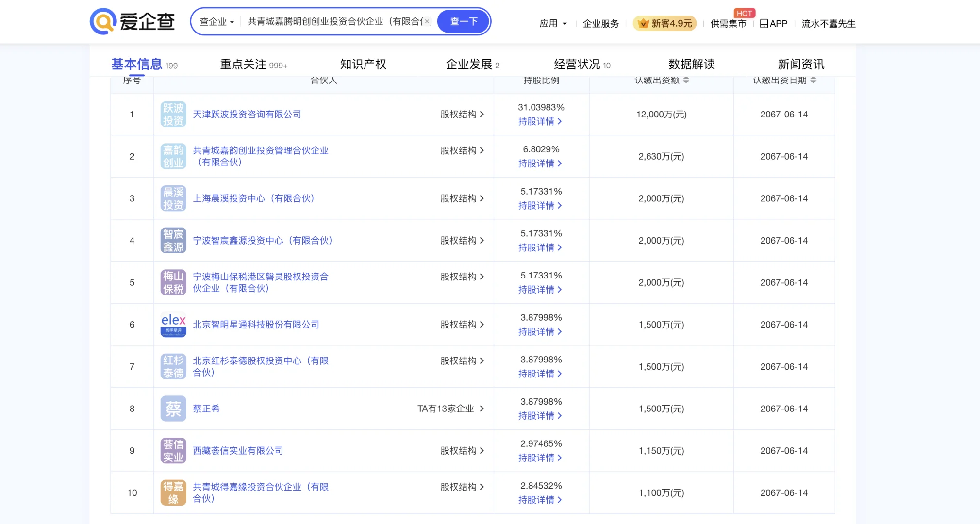This screenshot has width=980, height=524.
Task: Open 天津跃波投资咨询有限公司 company link
Action: [247, 115]
